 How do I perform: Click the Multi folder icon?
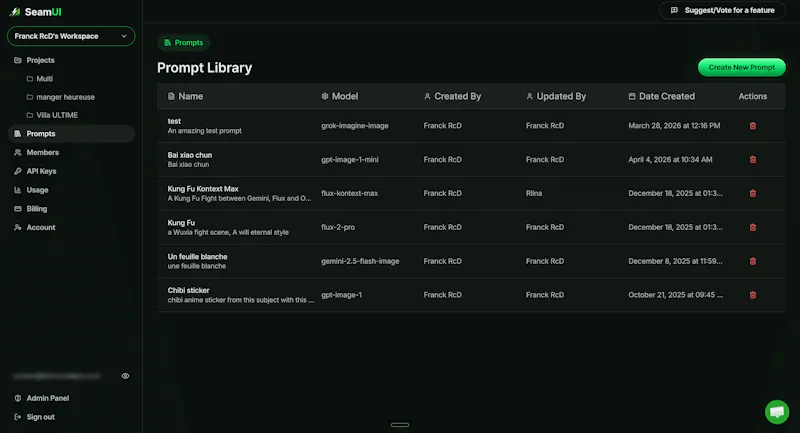[30, 79]
